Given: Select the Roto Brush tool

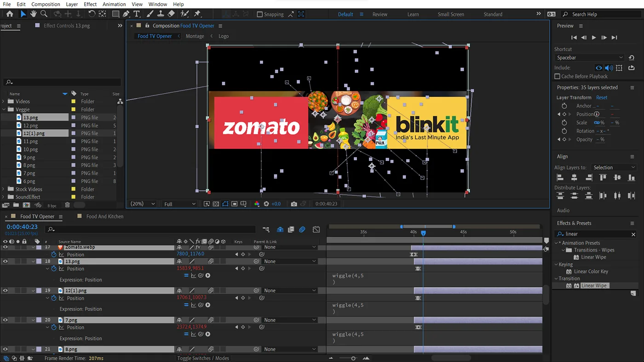Looking at the screenshot, I should point(185,14).
